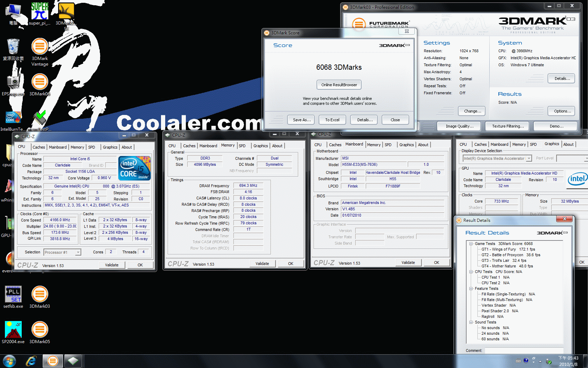This screenshot has width=588, height=368.
Task: Launch 3DMark Vantage from the desktop
Action: click(40, 52)
